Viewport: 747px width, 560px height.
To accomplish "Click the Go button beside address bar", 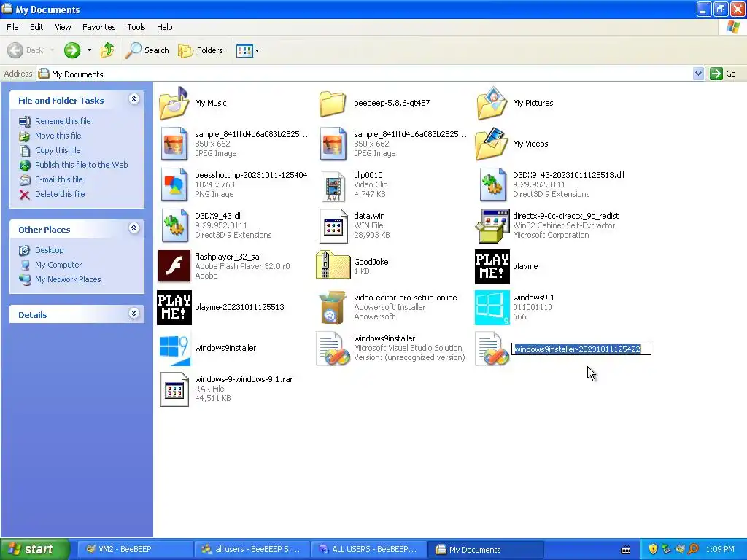I will (x=723, y=74).
